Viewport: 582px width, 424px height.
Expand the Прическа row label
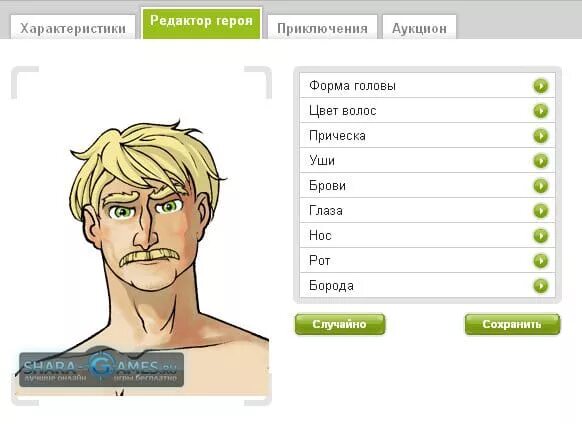(x=337, y=136)
